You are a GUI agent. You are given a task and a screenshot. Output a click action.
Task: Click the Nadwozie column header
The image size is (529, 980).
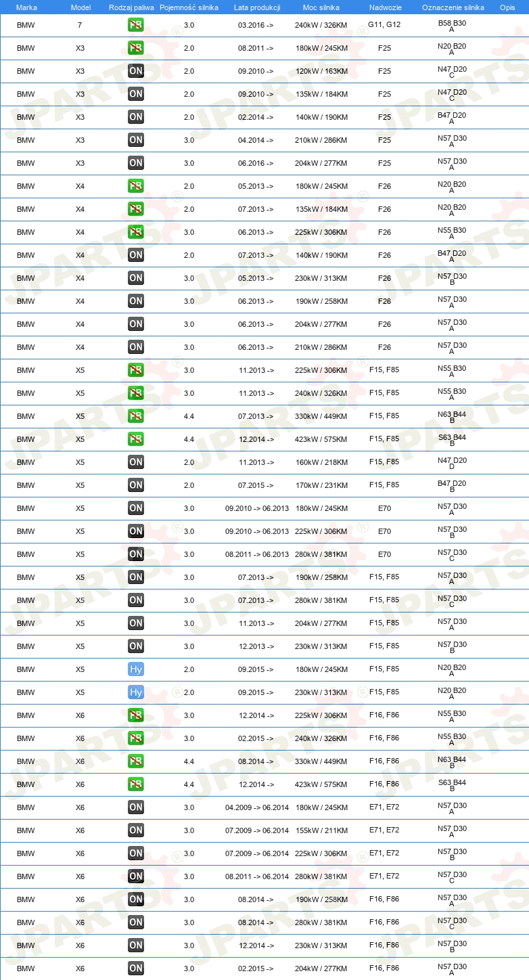coord(384,7)
